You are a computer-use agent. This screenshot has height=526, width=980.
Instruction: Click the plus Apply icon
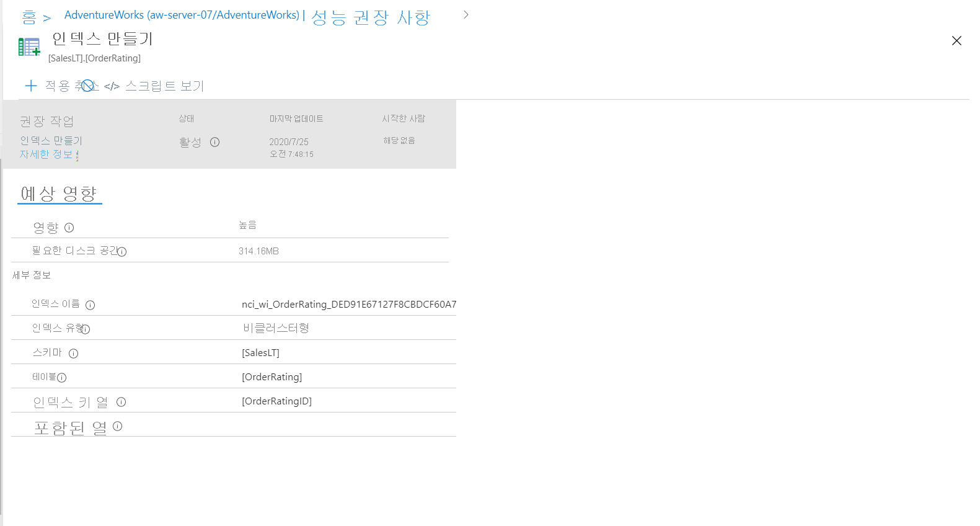tap(31, 86)
